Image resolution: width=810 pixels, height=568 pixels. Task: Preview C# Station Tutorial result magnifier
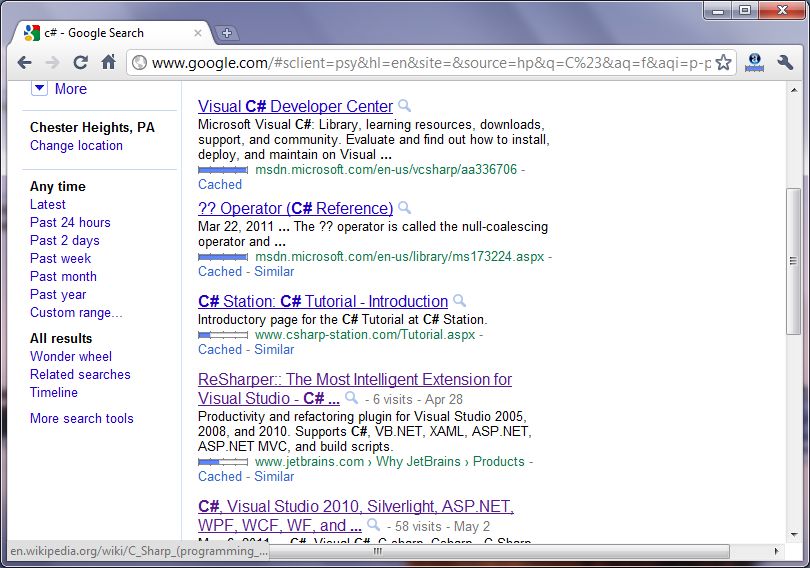click(x=459, y=301)
